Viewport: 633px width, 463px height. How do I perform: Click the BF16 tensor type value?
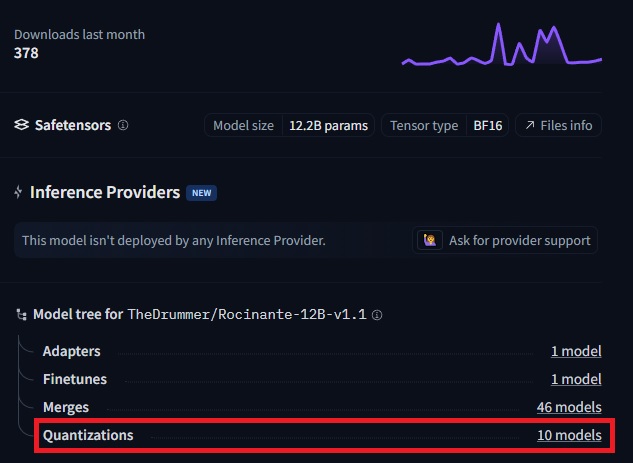[x=488, y=126]
